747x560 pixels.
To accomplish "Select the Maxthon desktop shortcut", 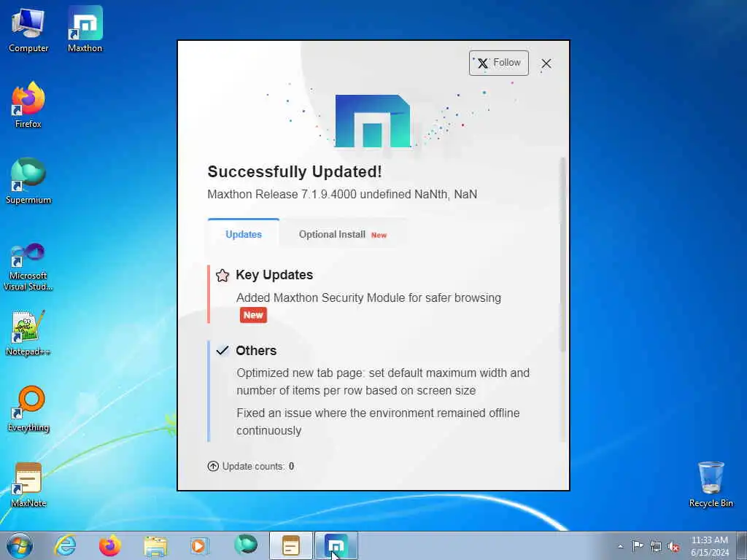I will point(85,29).
